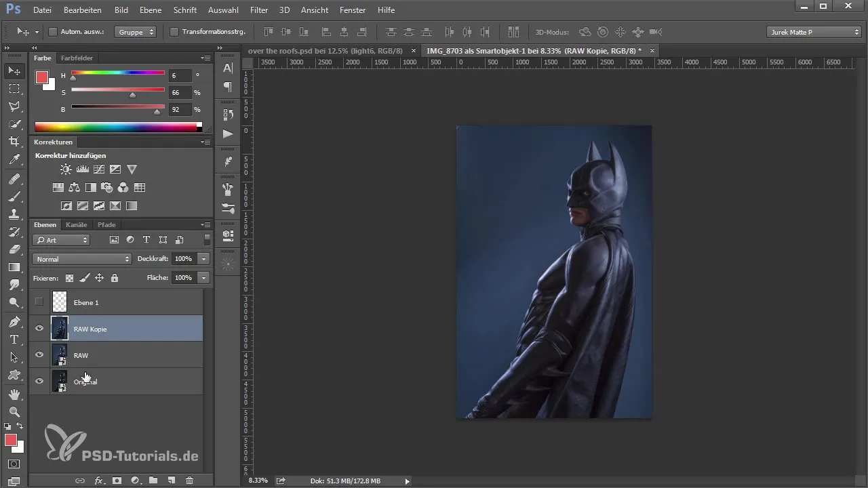Select the Eraser tool
868x488 pixels.
click(14, 249)
